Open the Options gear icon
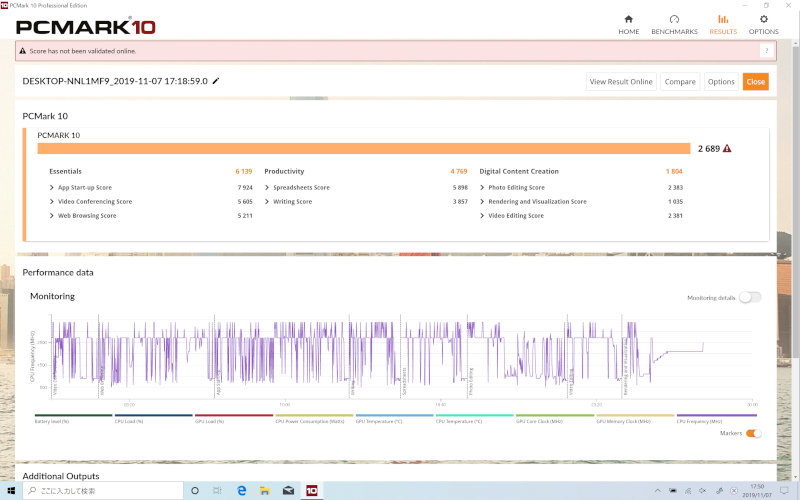800x500 pixels. pos(763,19)
